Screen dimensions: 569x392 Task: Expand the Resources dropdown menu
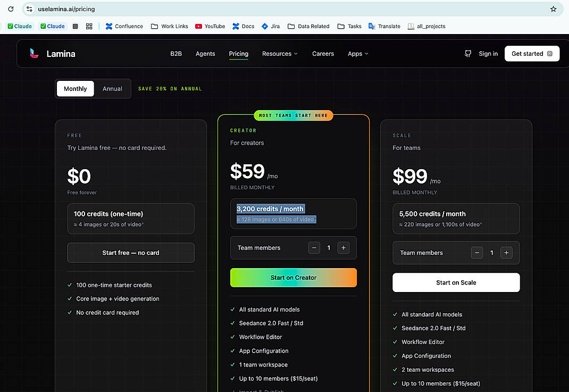pos(280,54)
